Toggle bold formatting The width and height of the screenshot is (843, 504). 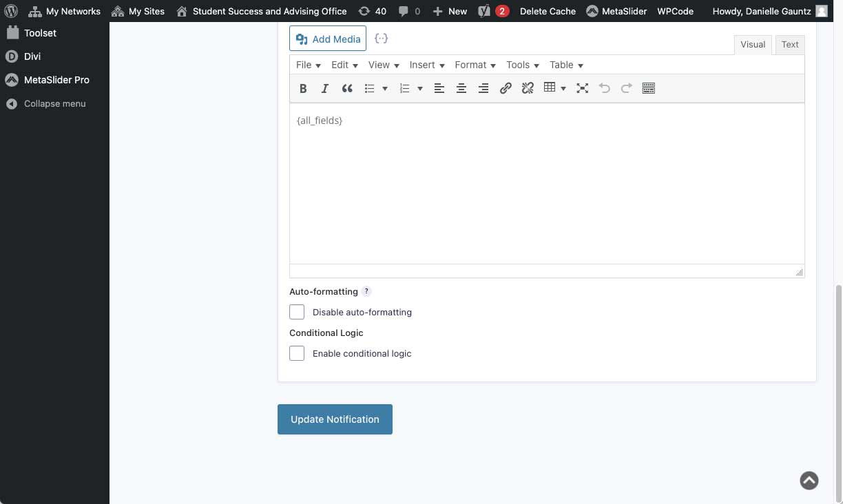303,88
